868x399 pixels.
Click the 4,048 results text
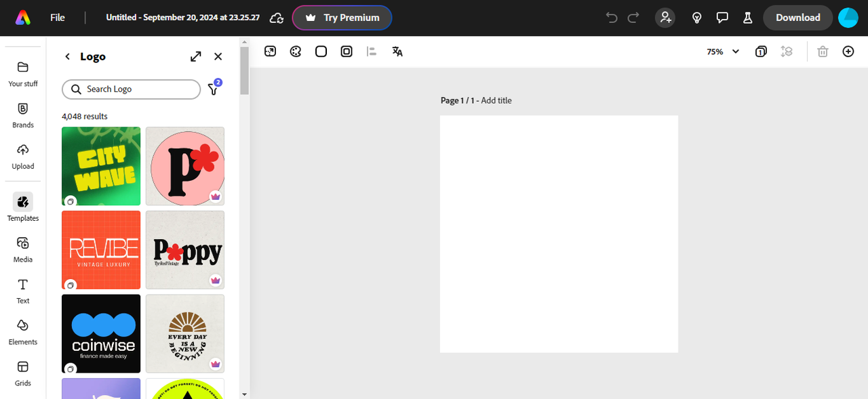[x=85, y=117]
